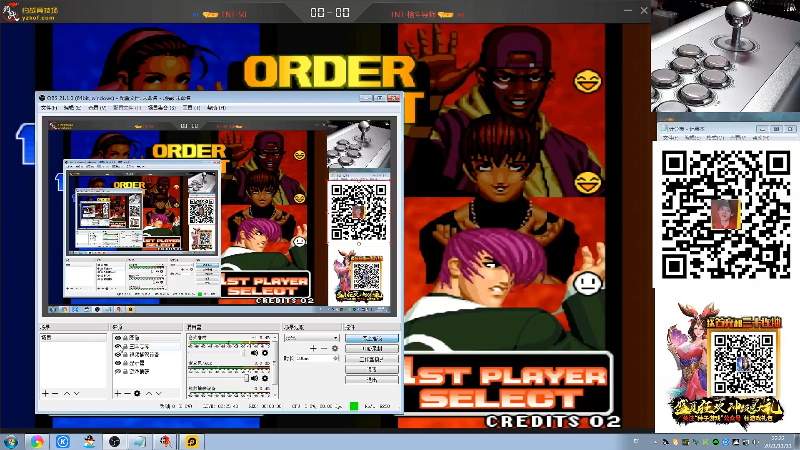Toggle visibility eye of the fourth source
Screen dimensions: 800x450
pos(118,363)
